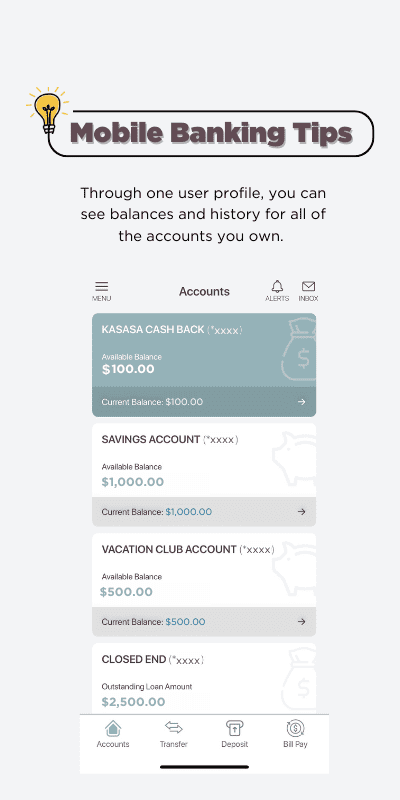Image resolution: width=400 pixels, height=800 pixels.
Task: Tap the Accounts page title
Action: (x=204, y=291)
